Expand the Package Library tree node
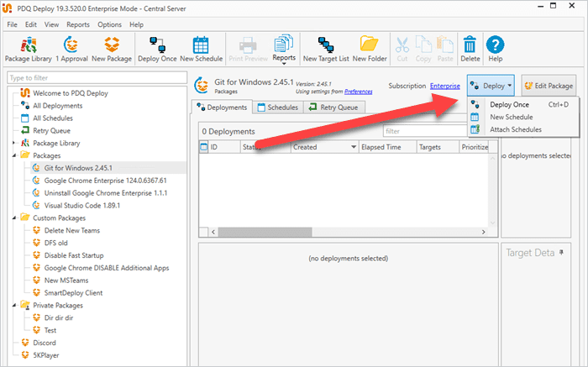 click(x=14, y=143)
